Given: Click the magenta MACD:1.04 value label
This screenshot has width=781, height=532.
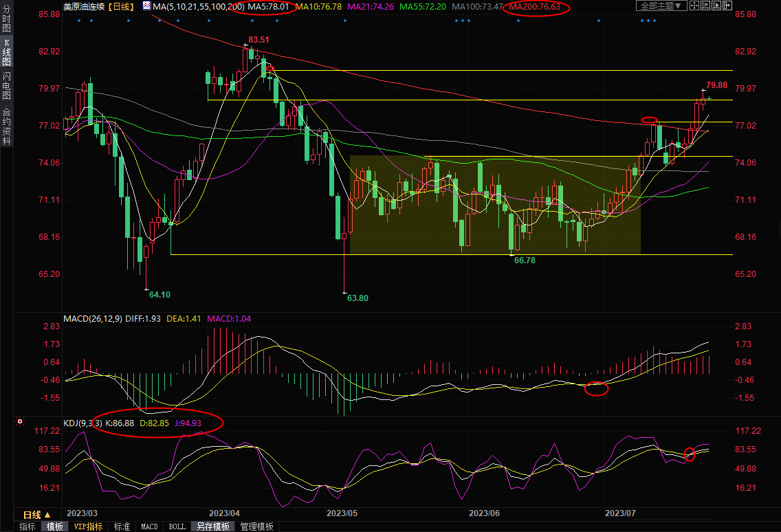Looking at the screenshot, I should (229, 318).
